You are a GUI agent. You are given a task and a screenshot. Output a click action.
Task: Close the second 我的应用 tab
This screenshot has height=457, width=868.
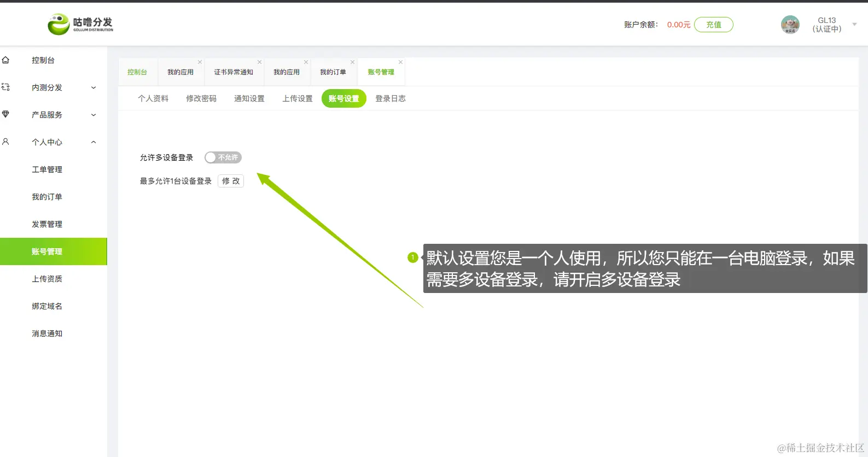tap(306, 62)
